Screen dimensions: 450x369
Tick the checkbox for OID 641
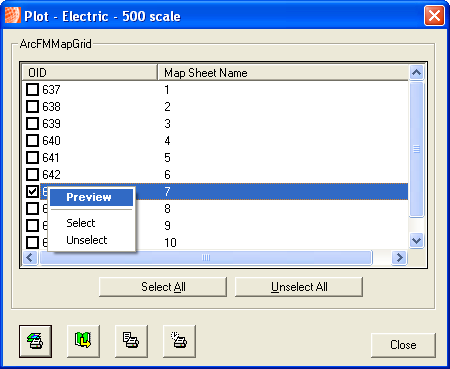click(x=32, y=157)
